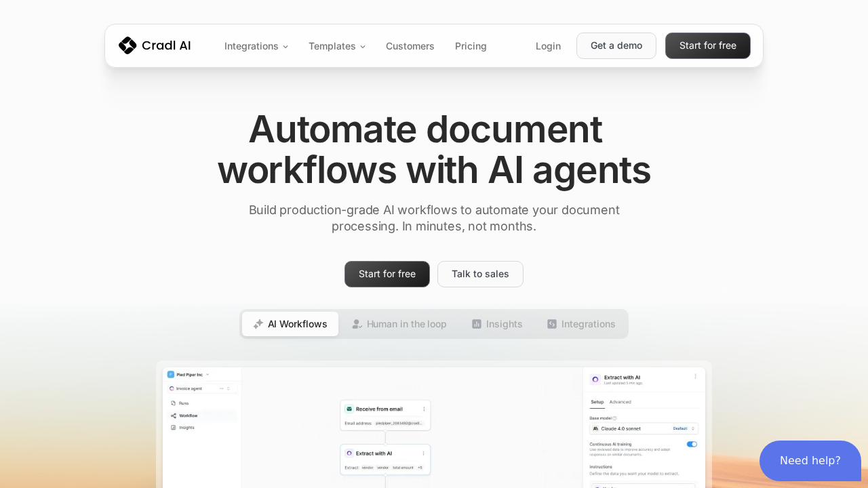Click the Receive from email envelope icon

click(349, 409)
